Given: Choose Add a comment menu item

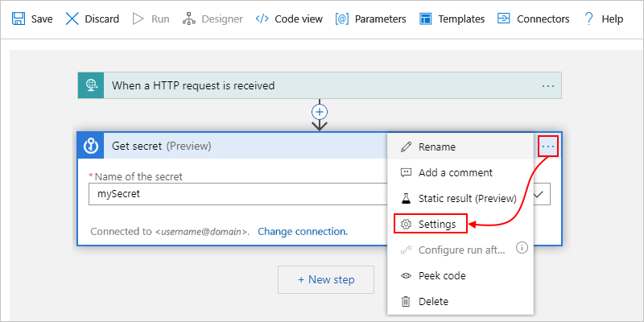Looking at the screenshot, I should (455, 172).
